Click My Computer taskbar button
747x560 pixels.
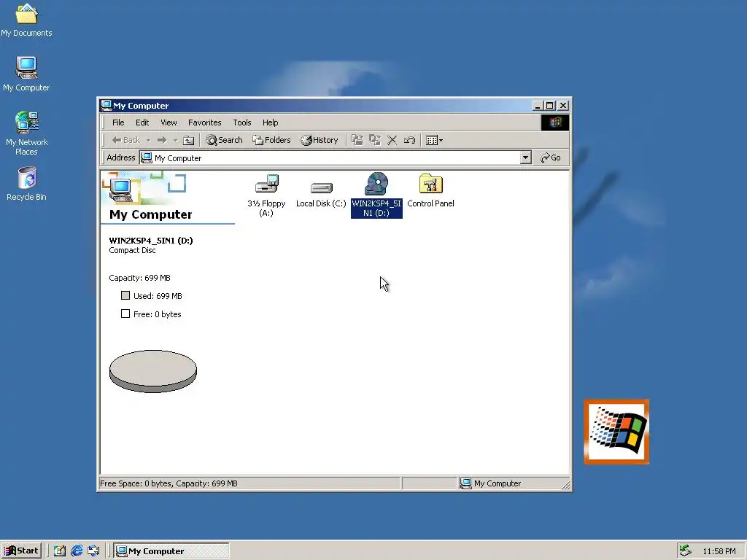(x=171, y=551)
